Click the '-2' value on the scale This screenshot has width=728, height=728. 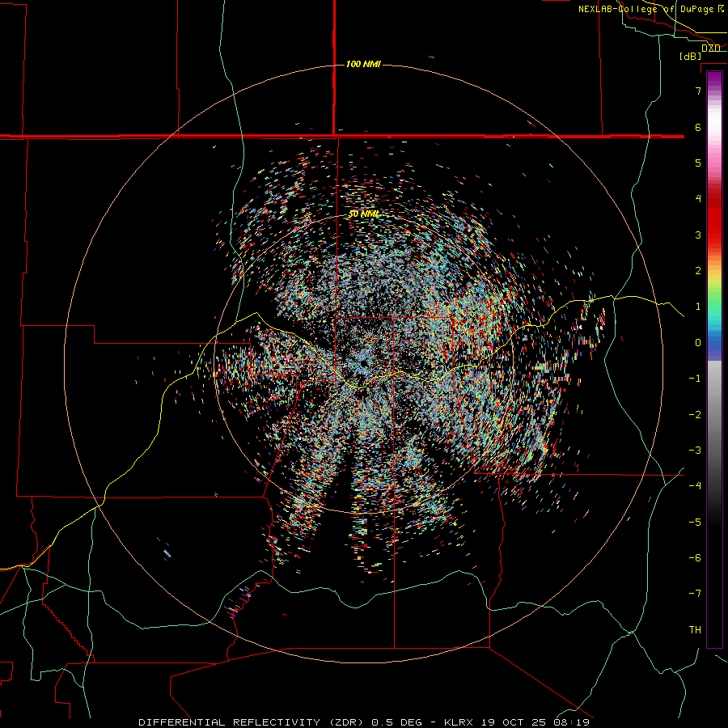[x=695, y=415]
